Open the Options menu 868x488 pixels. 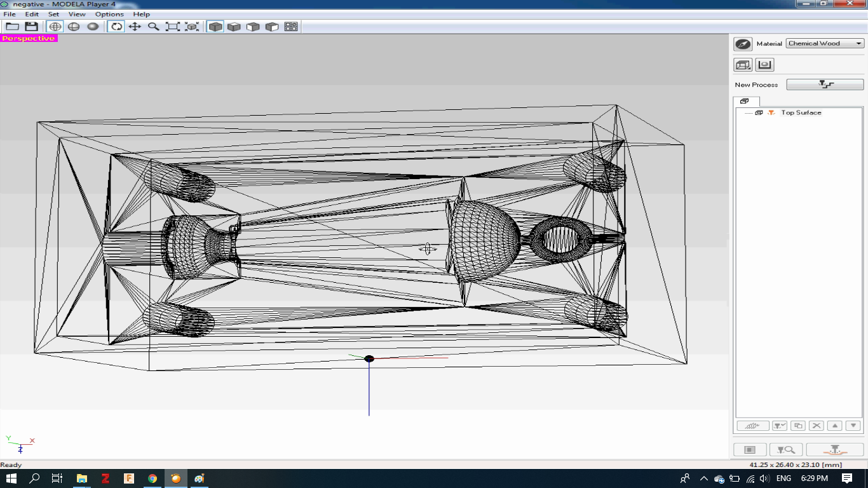(x=109, y=14)
